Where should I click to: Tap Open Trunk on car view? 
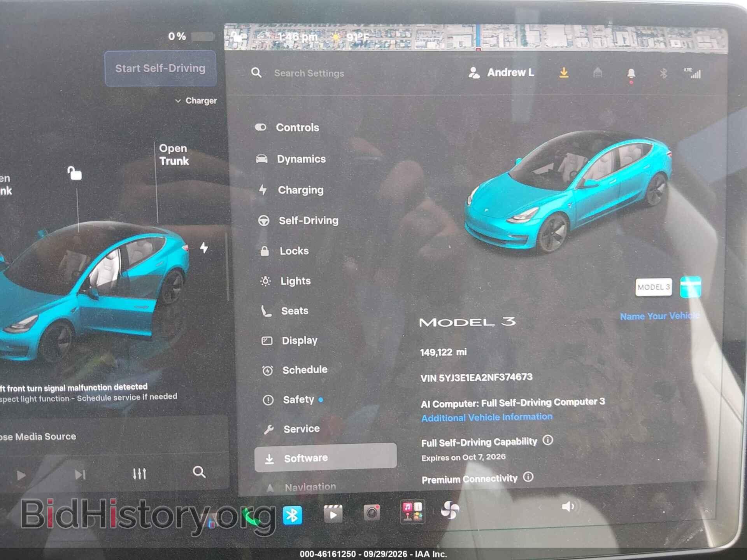tap(174, 155)
